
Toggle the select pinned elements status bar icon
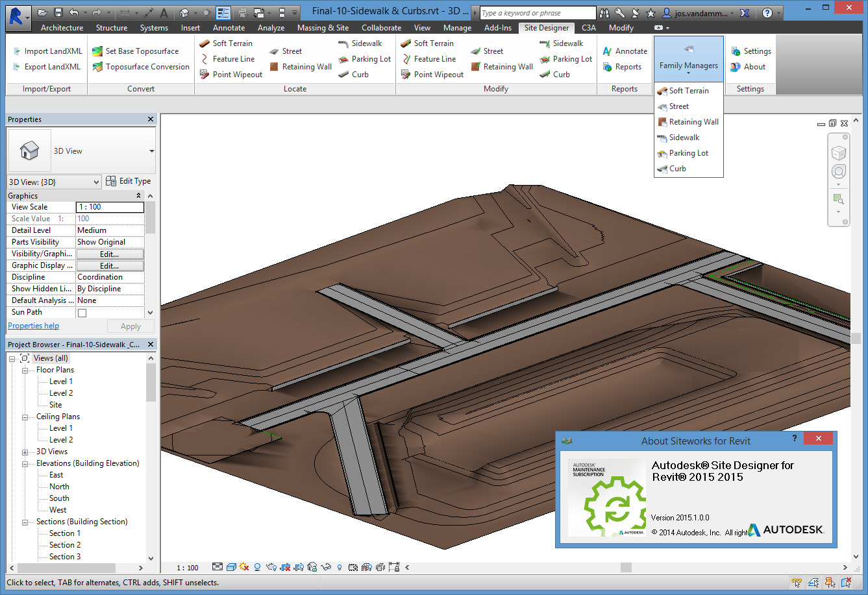tap(829, 583)
